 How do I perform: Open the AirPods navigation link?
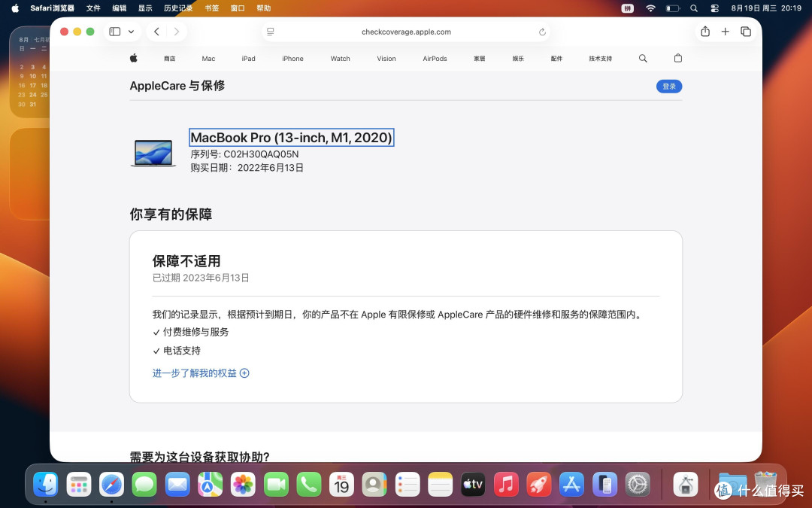(435, 59)
